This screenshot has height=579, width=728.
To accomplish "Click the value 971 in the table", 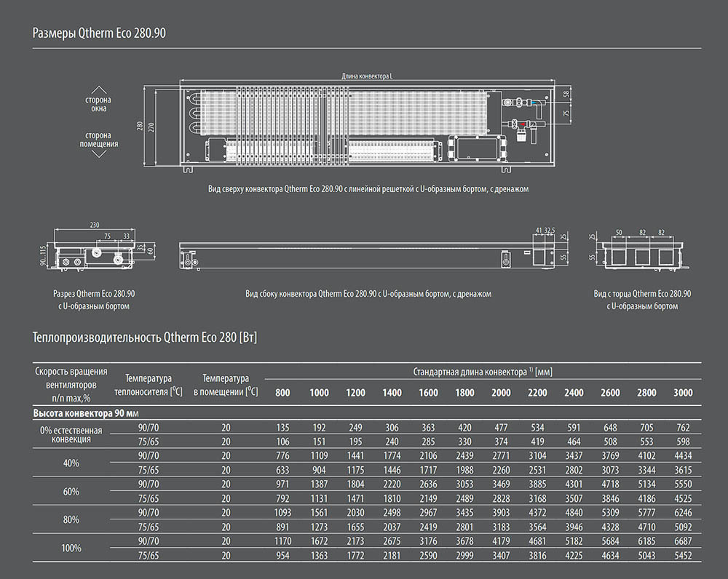I will (x=282, y=484).
